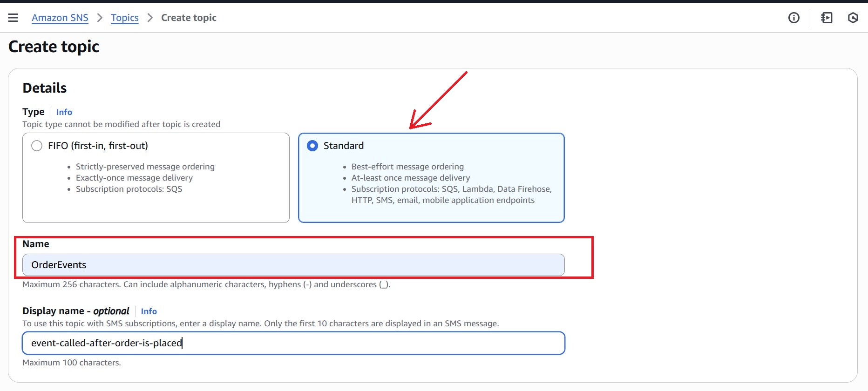Open the Amazon Q hexagon icon
The width and height of the screenshot is (868, 391).
click(853, 18)
